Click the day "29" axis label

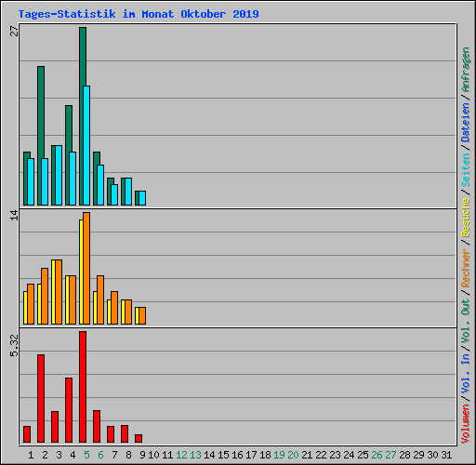click(418, 455)
